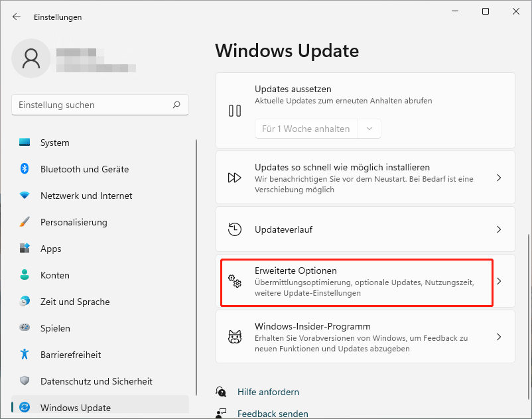This screenshot has height=419, width=532.
Task: Click the back arrow in Einstellungen
Action: click(x=17, y=17)
